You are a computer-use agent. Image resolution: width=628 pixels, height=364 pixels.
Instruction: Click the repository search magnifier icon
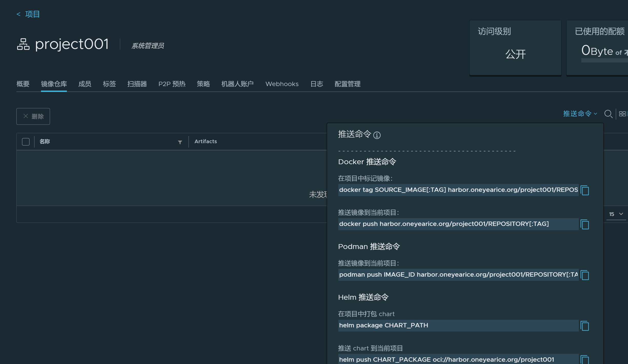[x=608, y=114]
